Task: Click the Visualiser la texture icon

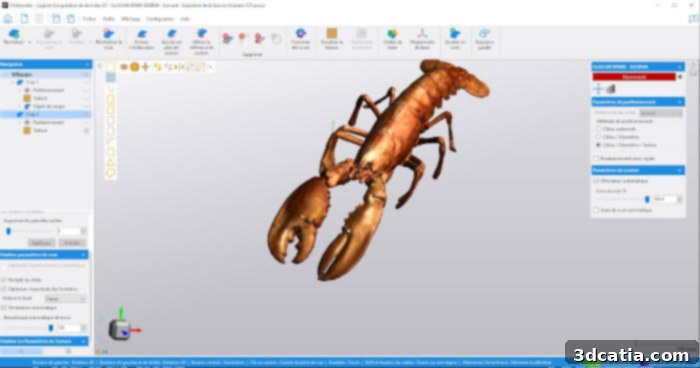Action: pos(332,33)
